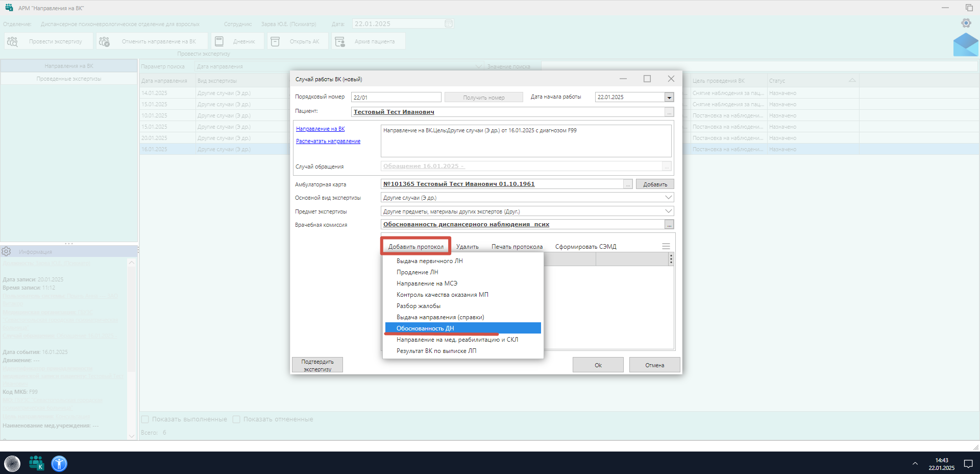Screen dimensions: 980x474
Task: Switch to Проведенные экспертизы tab
Action: point(69,79)
